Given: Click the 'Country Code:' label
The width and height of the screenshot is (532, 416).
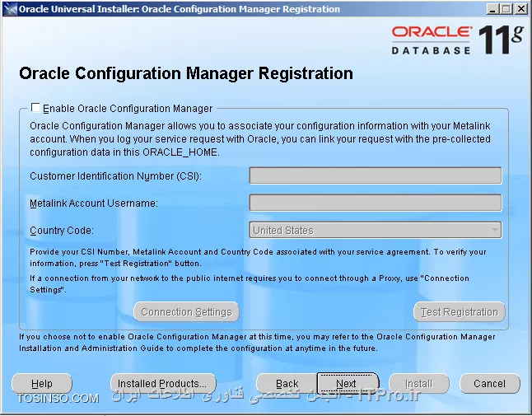Looking at the screenshot, I should point(62,231).
